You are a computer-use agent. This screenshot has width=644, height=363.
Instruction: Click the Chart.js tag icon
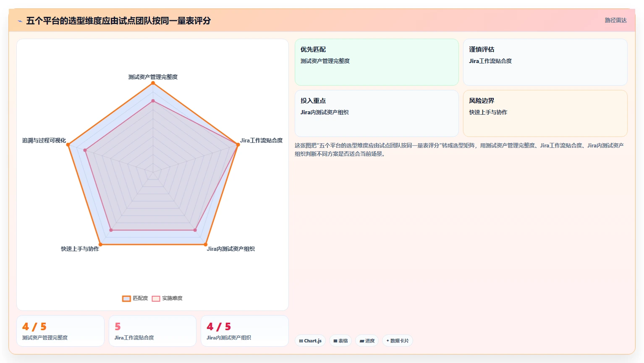pyautogui.click(x=301, y=341)
